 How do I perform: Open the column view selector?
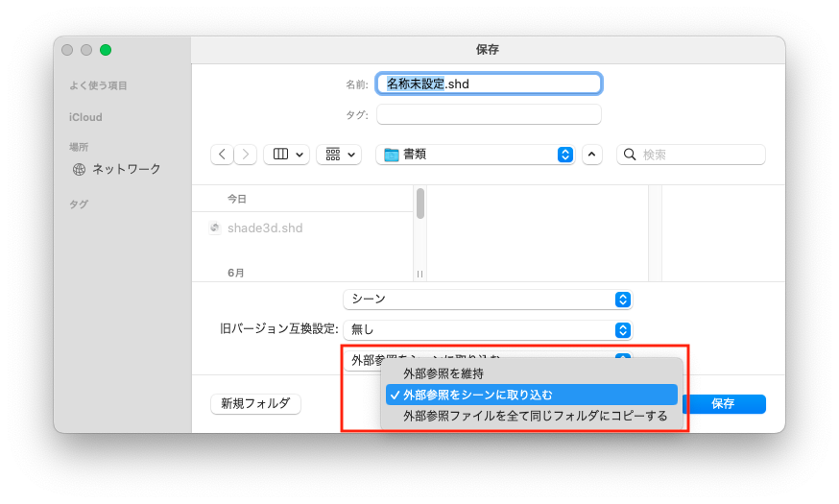coord(286,155)
